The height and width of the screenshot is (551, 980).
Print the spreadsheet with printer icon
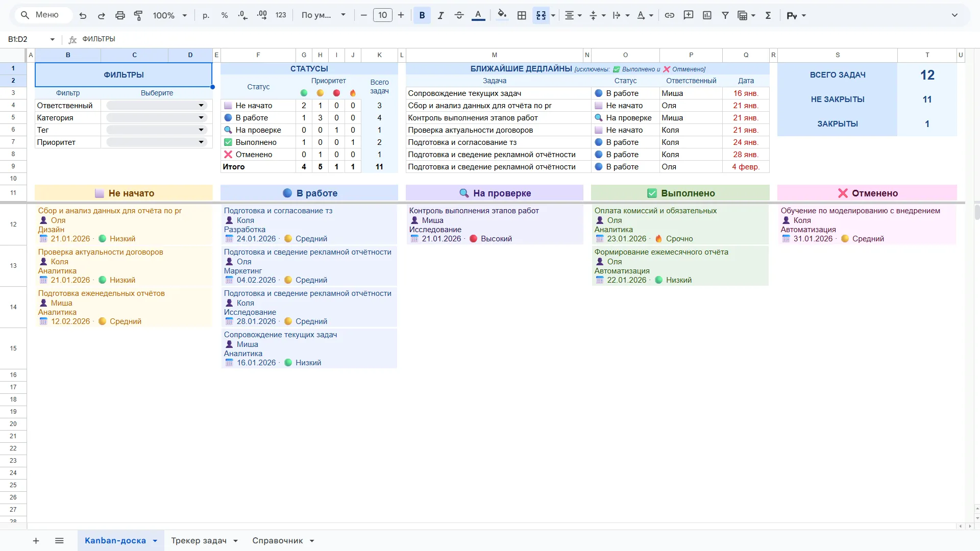[x=120, y=15]
